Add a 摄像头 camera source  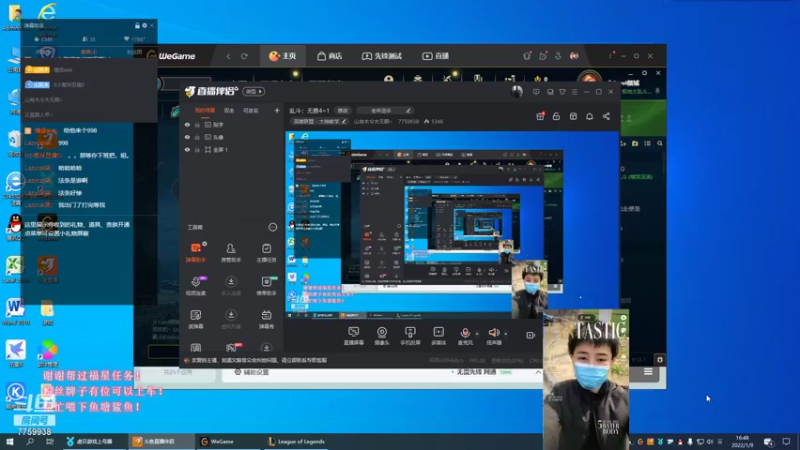point(382,336)
